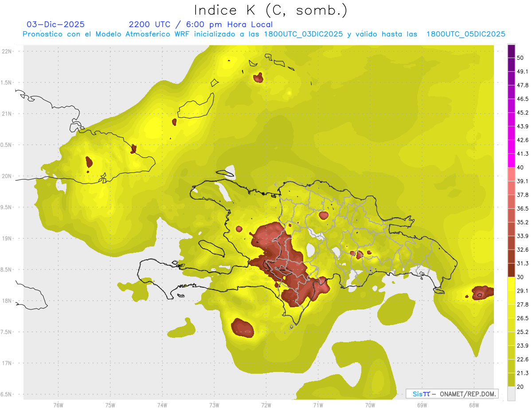Click the light grey swatch below scale value 20

pyautogui.click(x=511, y=393)
